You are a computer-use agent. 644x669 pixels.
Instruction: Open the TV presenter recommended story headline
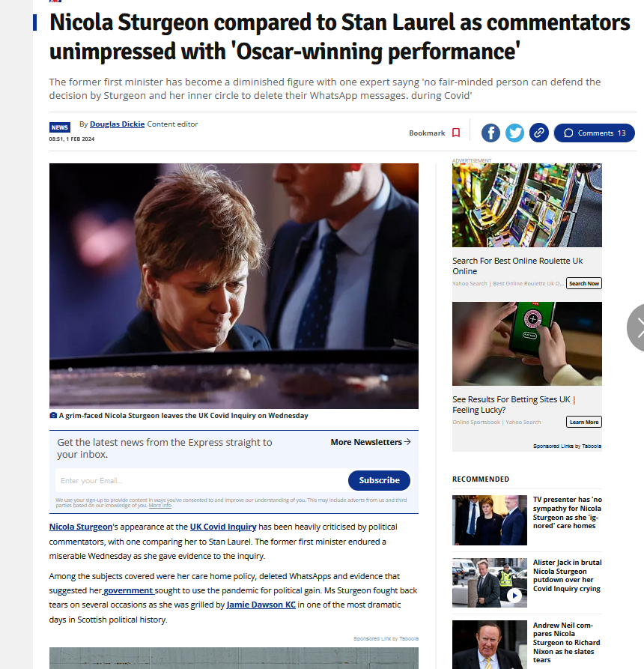(567, 512)
